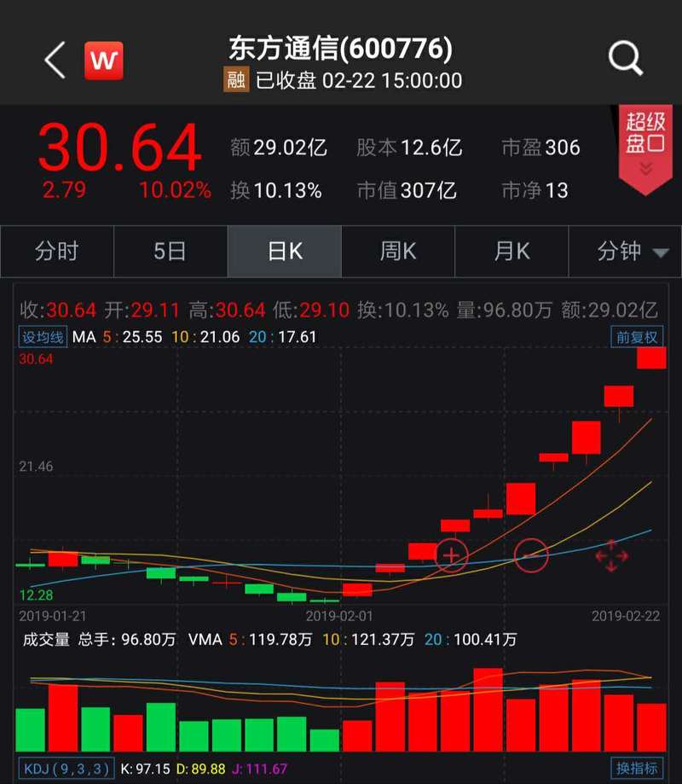
Task: Tap the turnover amount 额29.02亿
Action: tap(278, 148)
